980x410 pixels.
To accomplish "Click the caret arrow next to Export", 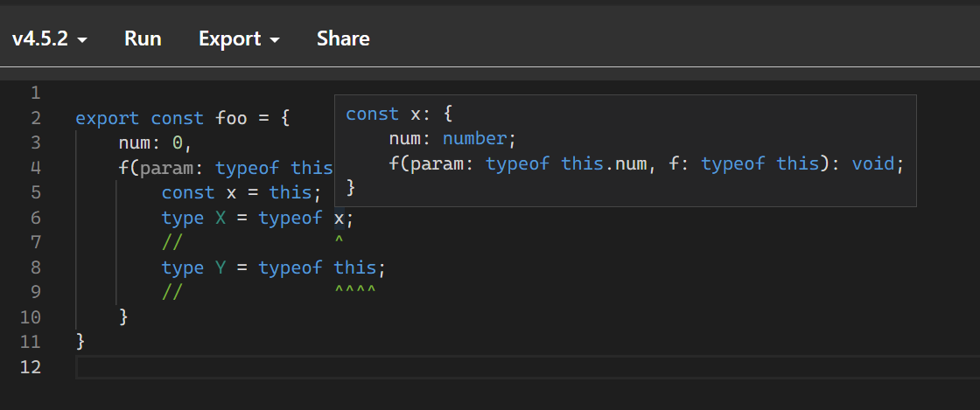I will click(x=275, y=40).
